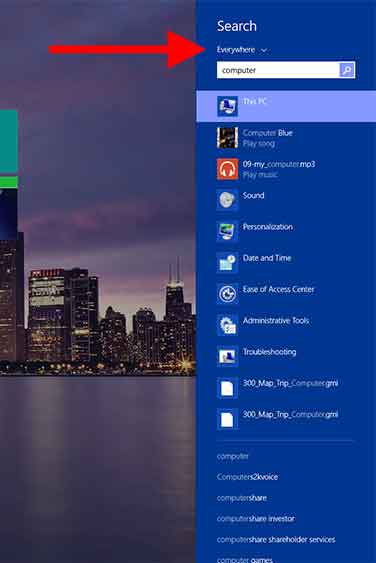
Task: Click the orange headphones music icon
Action: click(227, 169)
